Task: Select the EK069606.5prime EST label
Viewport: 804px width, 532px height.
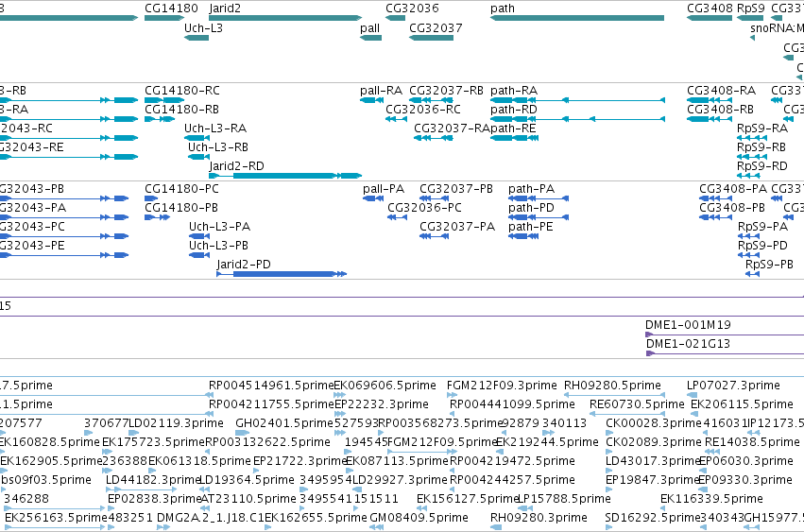Action: pos(385,385)
